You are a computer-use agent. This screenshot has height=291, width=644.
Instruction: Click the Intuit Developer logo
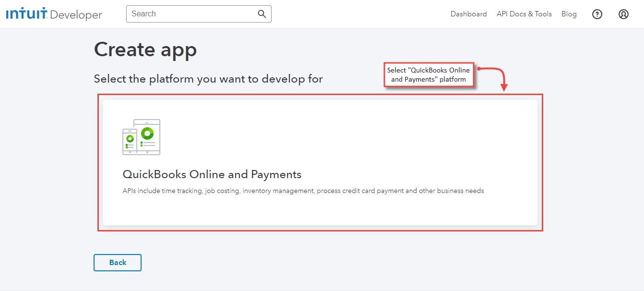(x=54, y=14)
